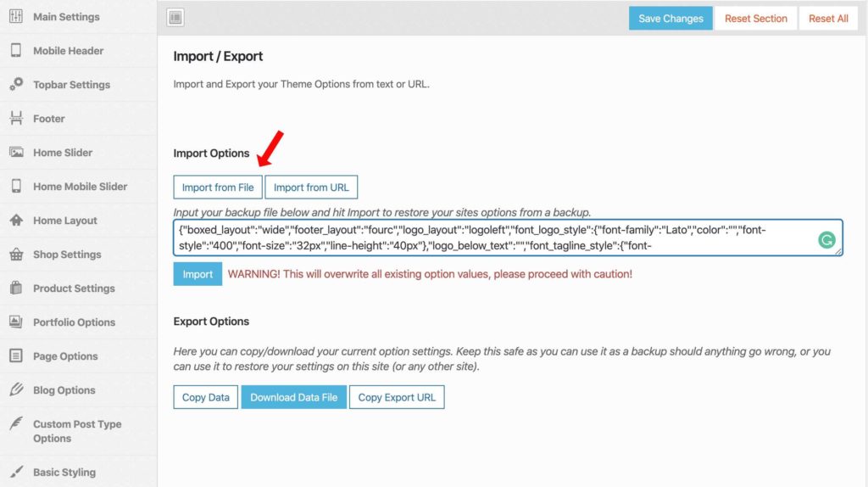This screenshot has width=868, height=487.
Task: Open the Mobile Header section
Action: click(x=79, y=50)
